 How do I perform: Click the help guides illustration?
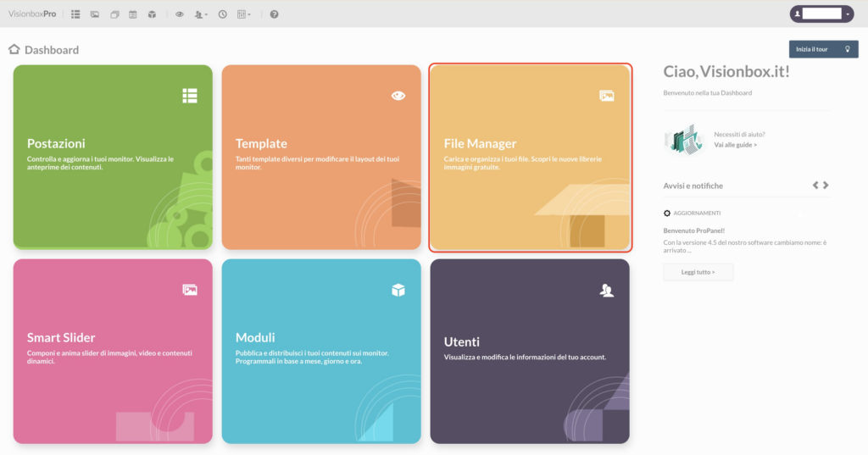(685, 140)
